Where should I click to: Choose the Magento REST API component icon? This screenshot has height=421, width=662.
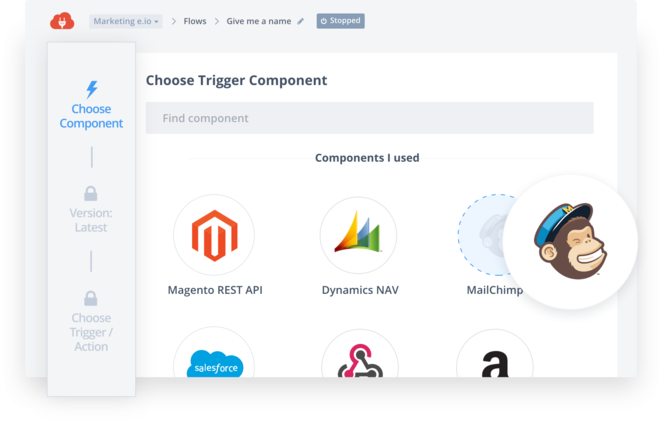214,235
